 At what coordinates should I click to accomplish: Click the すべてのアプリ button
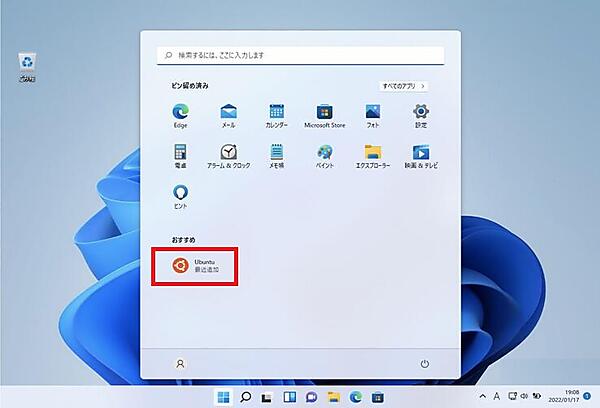404,86
